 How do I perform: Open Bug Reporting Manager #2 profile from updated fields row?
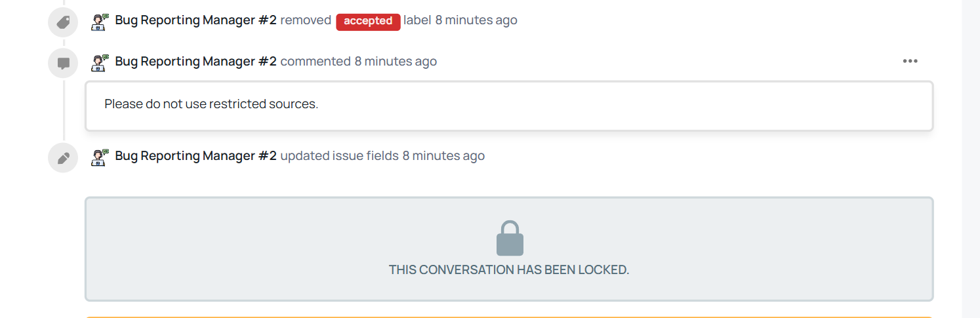coord(196,156)
